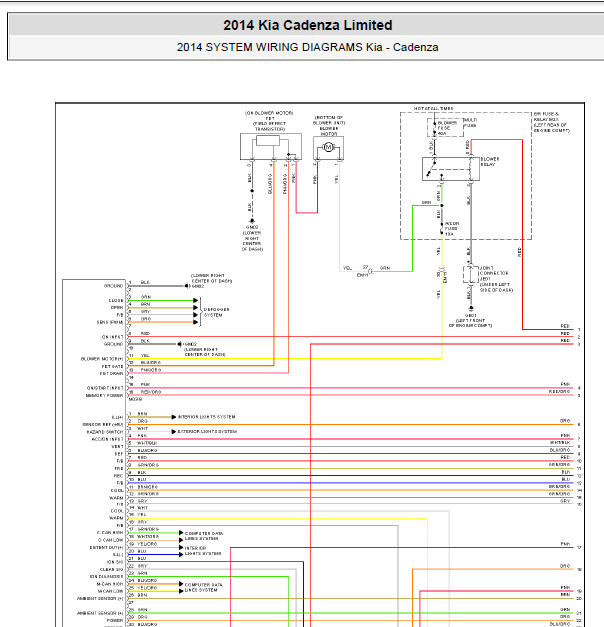Click the arrowhead pointing to Interior Lights System

(x=174, y=417)
